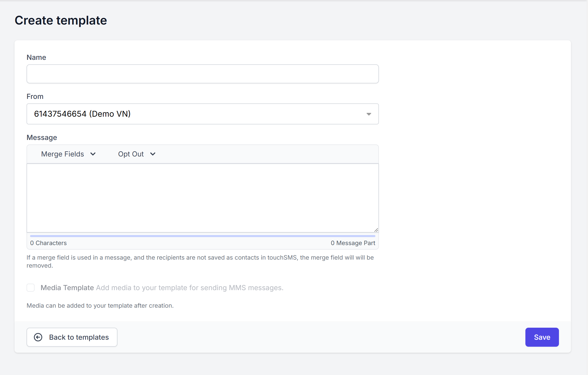Click the Opt Out chevron icon
This screenshot has width=588, height=375.
click(153, 154)
